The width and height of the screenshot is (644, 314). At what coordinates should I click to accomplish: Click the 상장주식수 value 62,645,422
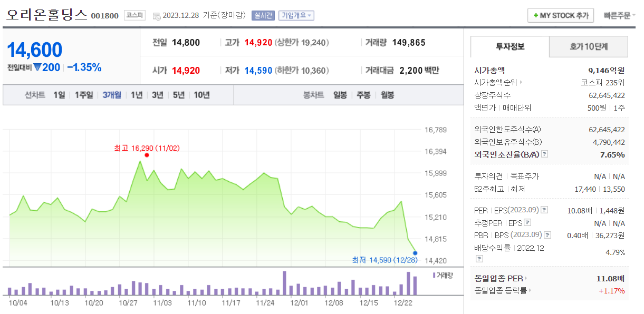pyautogui.click(x=607, y=95)
